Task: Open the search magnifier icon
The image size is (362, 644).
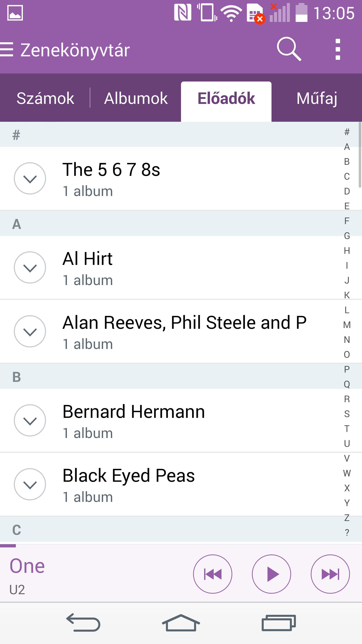Action: pos(289,49)
